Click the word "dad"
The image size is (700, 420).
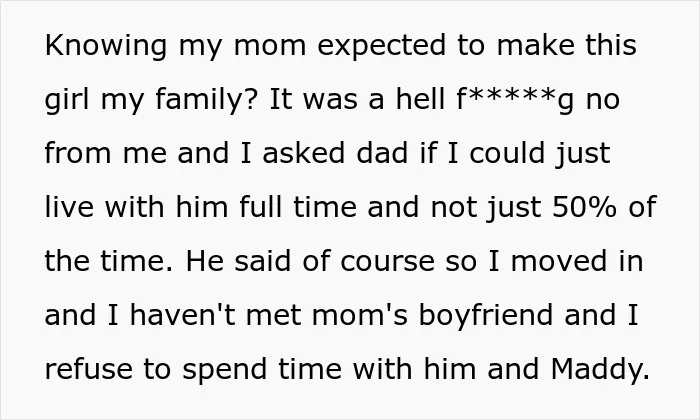point(382,152)
